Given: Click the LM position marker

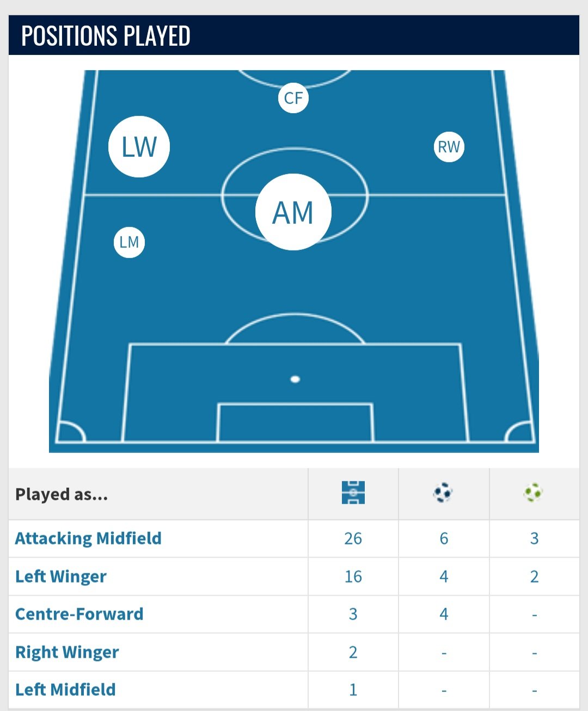Looking at the screenshot, I should click(x=129, y=242).
